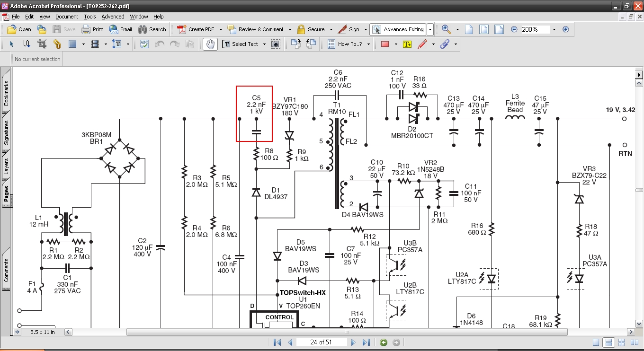
Task: Toggle the Advanced Editing toolbar button
Action: click(398, 29)
